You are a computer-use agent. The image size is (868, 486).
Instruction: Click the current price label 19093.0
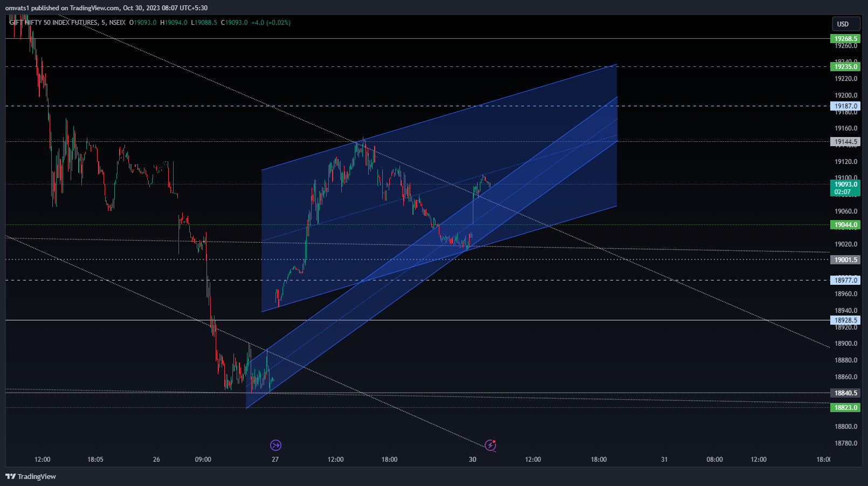(845, 184)
